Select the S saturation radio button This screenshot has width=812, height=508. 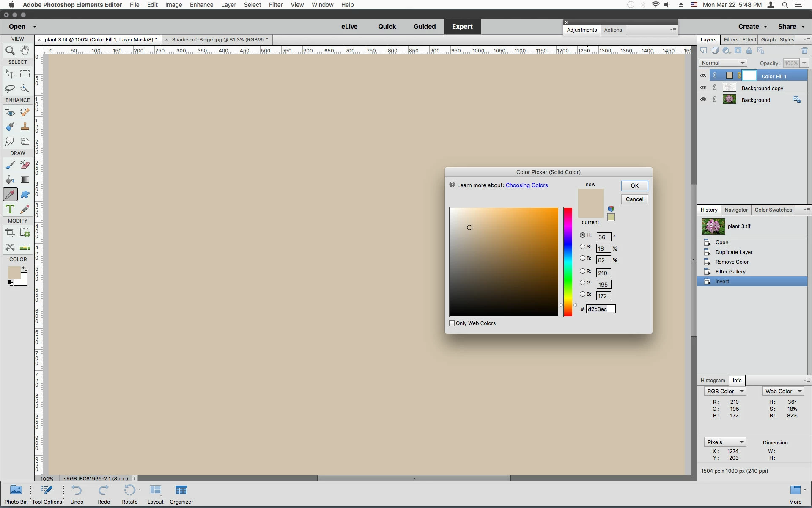pos(582,247)
